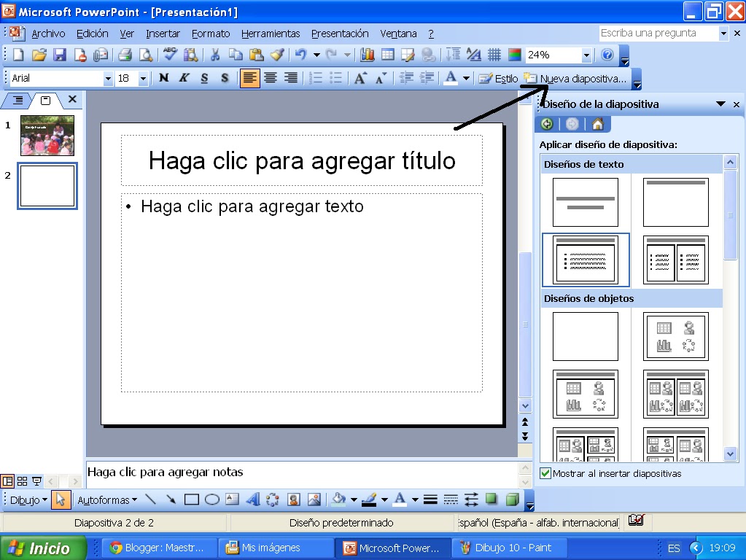The width and height of the screenshot is (746, 560).
Task: Open the fill color picker arrow
Action: pos(354,500)
